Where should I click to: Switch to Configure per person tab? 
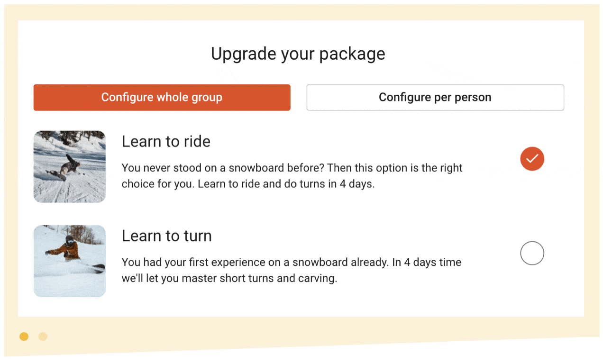coord(435,98)
